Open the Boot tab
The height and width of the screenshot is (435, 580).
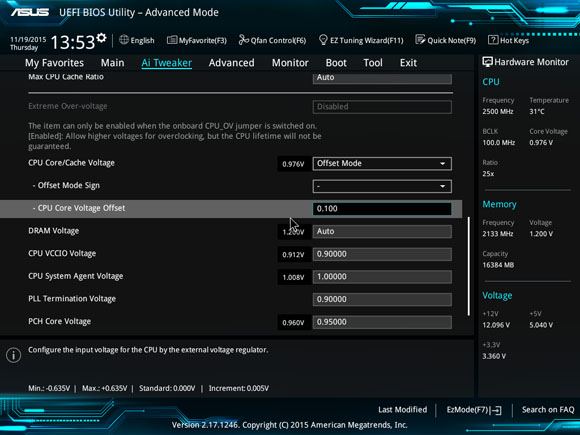[336, 63]
